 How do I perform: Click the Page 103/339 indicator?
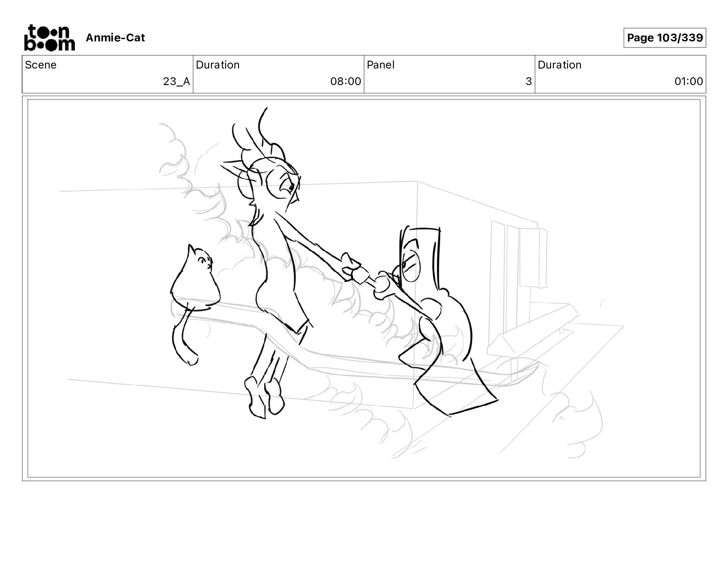(x=665, y=38)
